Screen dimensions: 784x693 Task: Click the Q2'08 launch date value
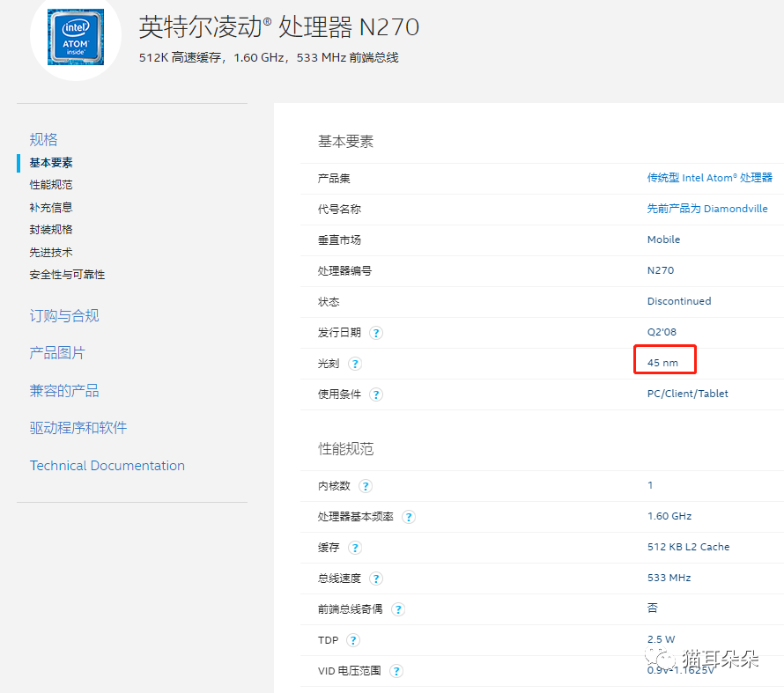(662, 332)
